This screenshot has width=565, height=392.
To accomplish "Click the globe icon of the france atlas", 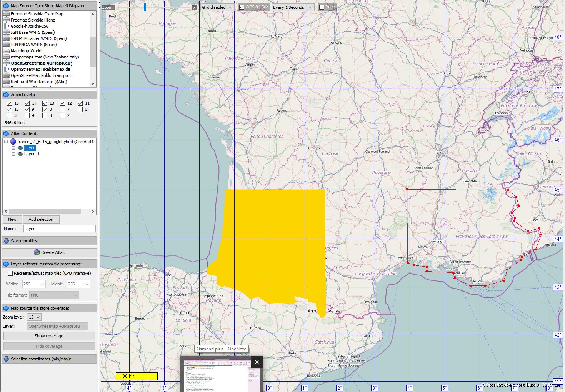I will pyautogui.click(x=13, y=142).
